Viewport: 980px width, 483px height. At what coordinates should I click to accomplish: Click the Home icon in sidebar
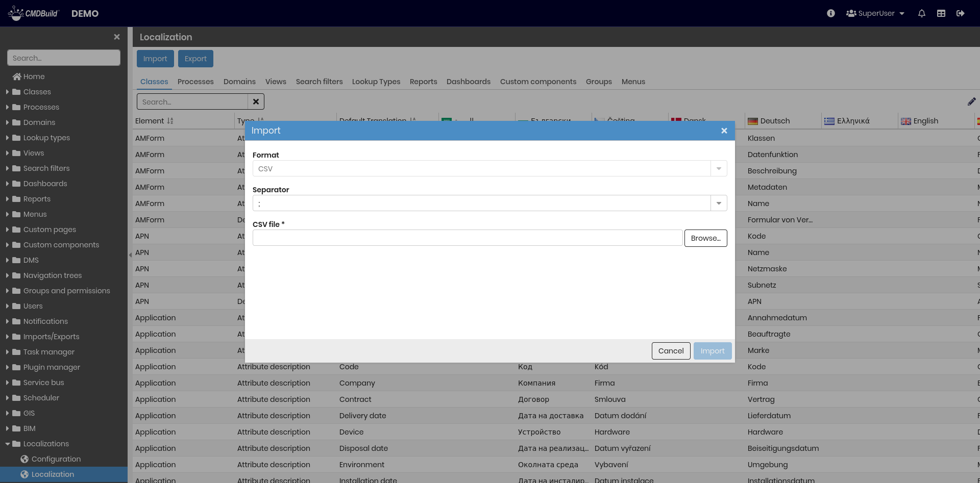tap(17, 77)
